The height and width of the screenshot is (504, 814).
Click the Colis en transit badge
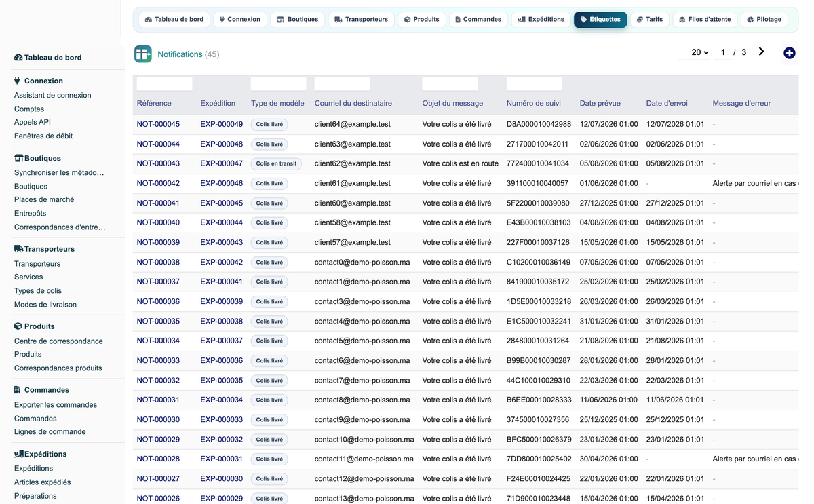click(276, 163)
